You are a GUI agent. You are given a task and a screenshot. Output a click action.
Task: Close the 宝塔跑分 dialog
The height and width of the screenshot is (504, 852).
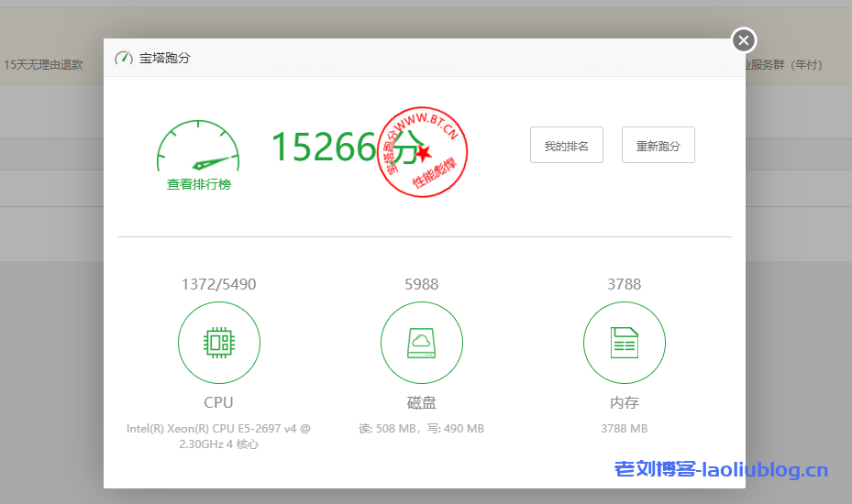744,40
